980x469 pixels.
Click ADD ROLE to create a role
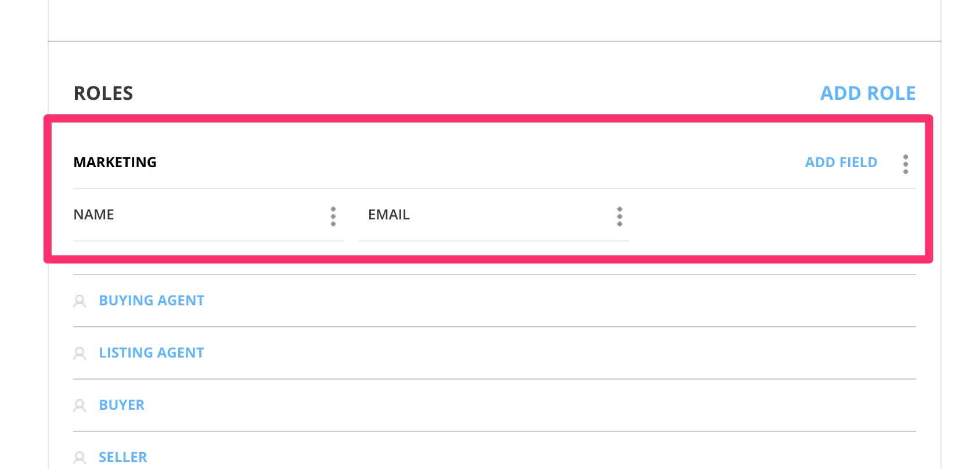tap(867, 93)
